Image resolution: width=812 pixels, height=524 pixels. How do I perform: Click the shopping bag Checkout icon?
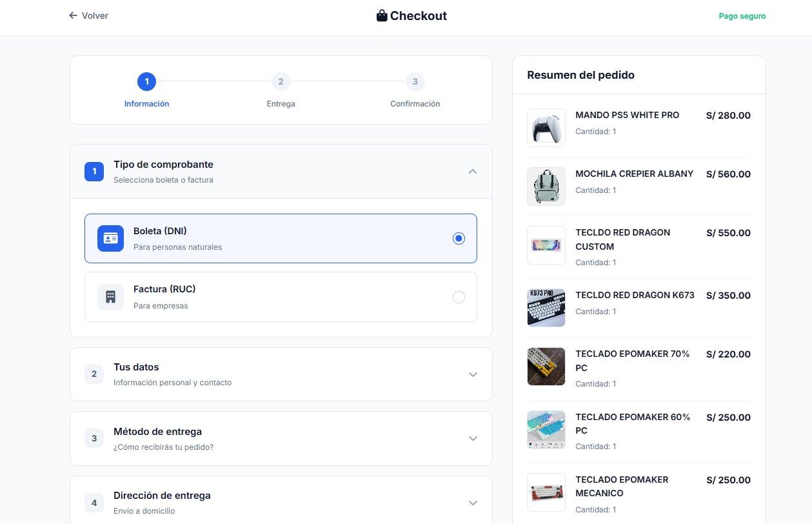coord(382,15)
